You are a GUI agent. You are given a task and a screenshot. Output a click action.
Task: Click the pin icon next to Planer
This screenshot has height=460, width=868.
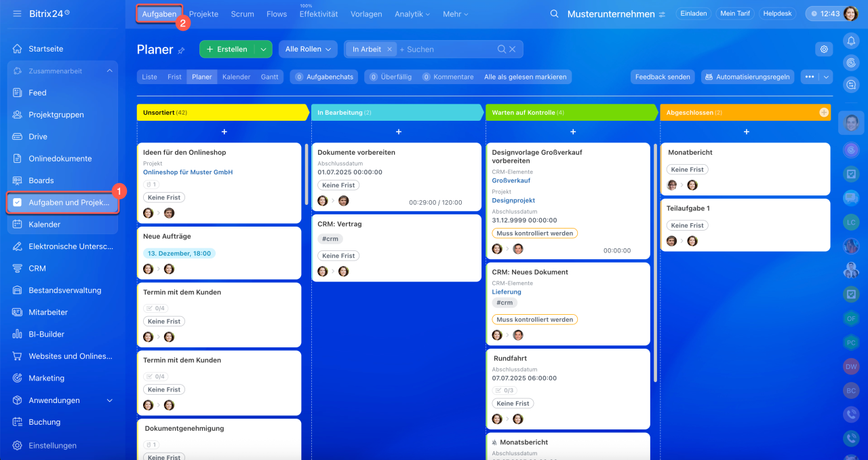pos(181,50)
